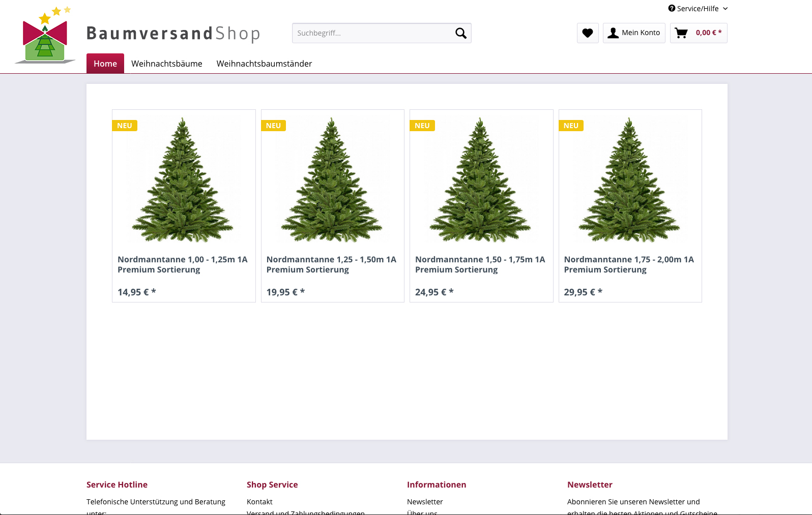Click the Service Hotline heading
Image resolution: width=812 pixels, height=515 pixels.
point(117,484)
